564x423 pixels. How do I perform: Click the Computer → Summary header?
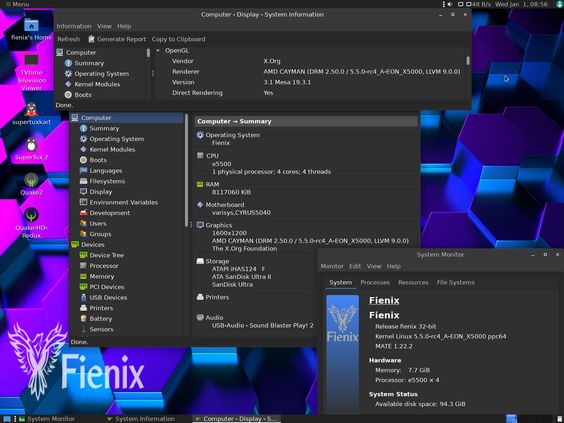306,121
